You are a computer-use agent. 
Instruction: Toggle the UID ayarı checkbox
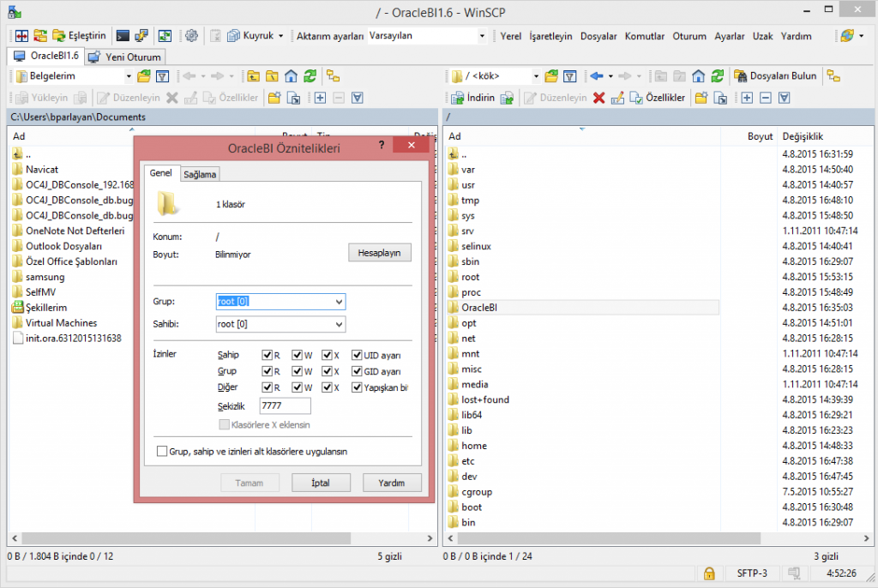click(357, 355)
